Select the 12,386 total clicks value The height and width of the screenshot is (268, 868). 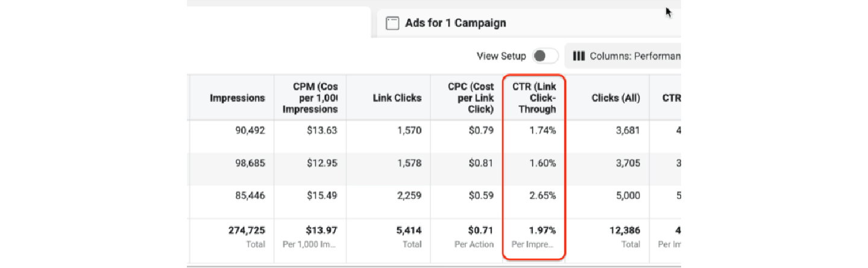624,230
